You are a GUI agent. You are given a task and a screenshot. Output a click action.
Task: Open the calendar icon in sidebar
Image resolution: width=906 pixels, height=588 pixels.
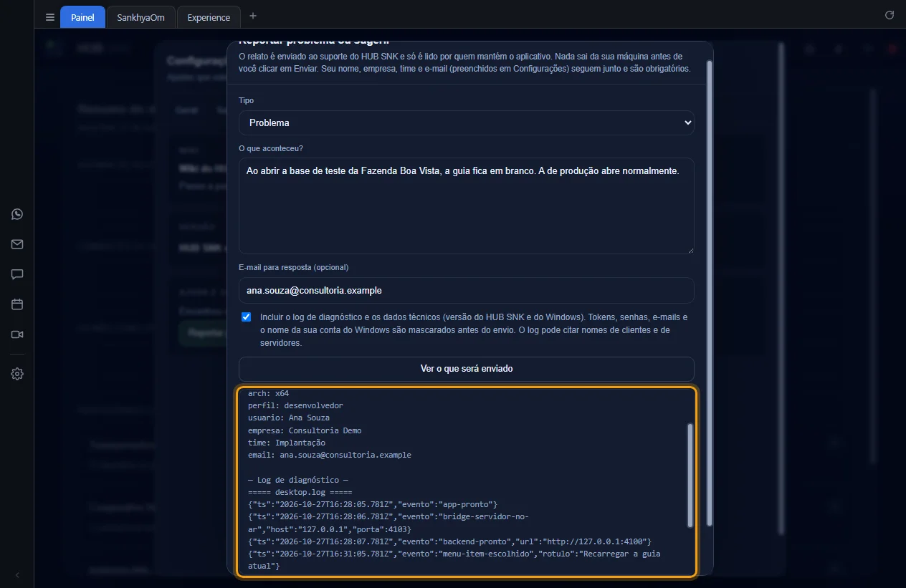(17, 304)
